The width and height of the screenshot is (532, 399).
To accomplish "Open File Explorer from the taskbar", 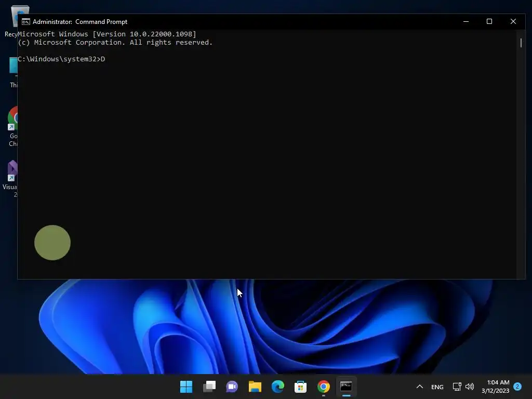I will click(x=255, y=387).
